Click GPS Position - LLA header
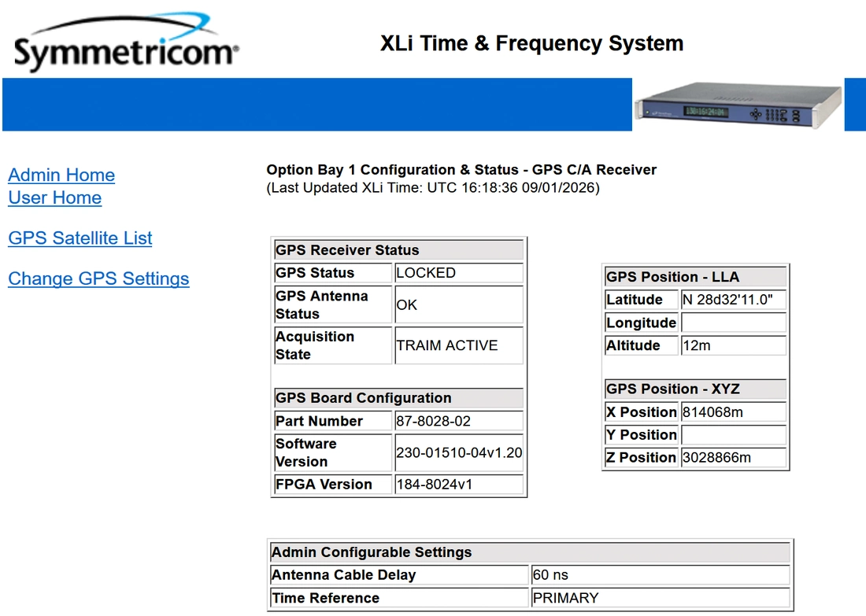Screen dimensions: 866x616 click(x=696, y=277)
